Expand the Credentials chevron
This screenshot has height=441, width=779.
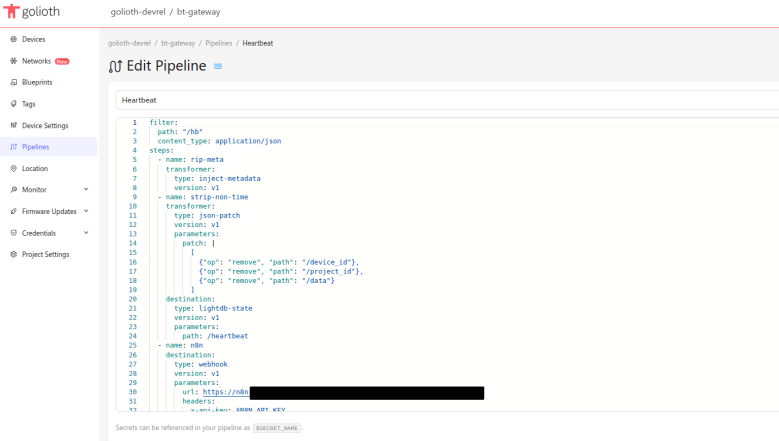tap(86, 233)
